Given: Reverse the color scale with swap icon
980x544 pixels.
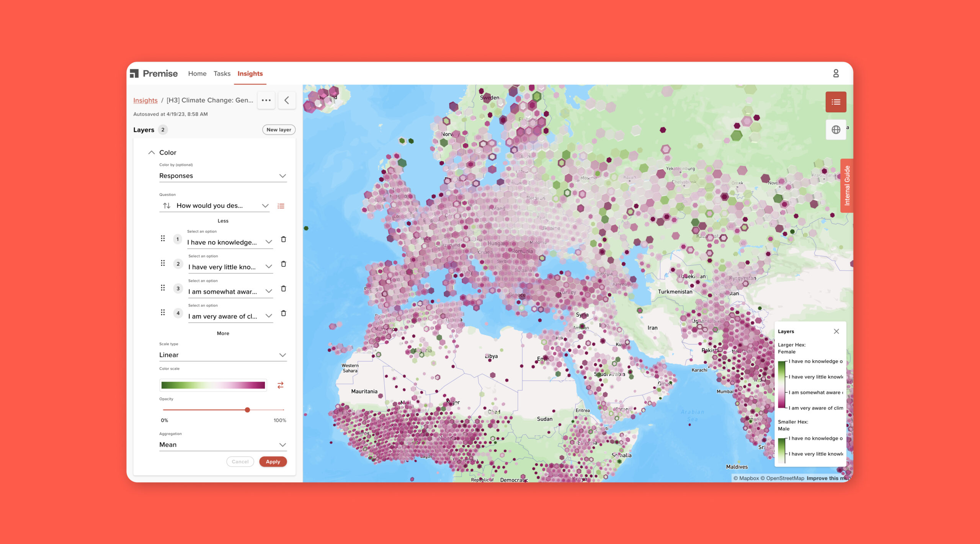Looking at the screenshot, I should coord(281,385).
